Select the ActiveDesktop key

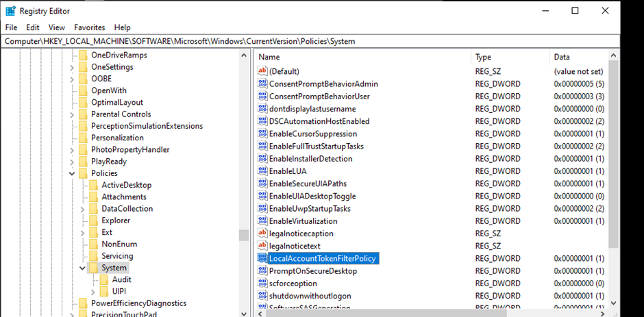pos(127,185)
